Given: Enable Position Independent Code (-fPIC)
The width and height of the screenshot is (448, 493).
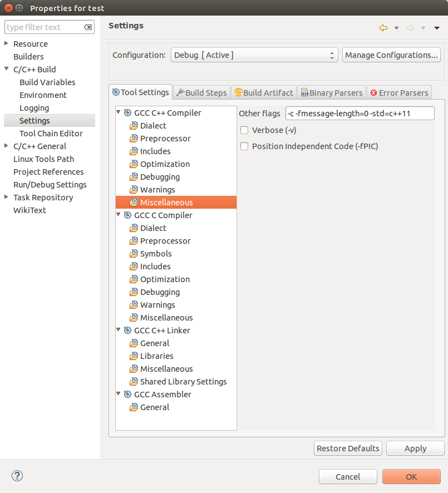Looking at the screenshot, I should pyautogui.click(x=244, y=146).
